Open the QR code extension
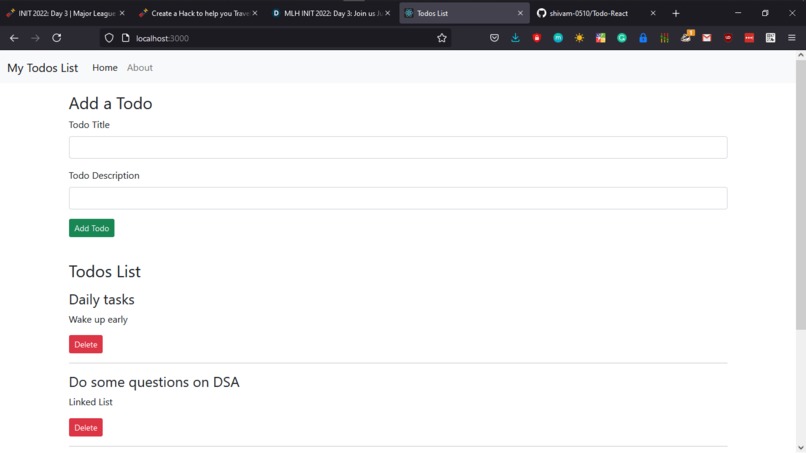 click(771, 38)
